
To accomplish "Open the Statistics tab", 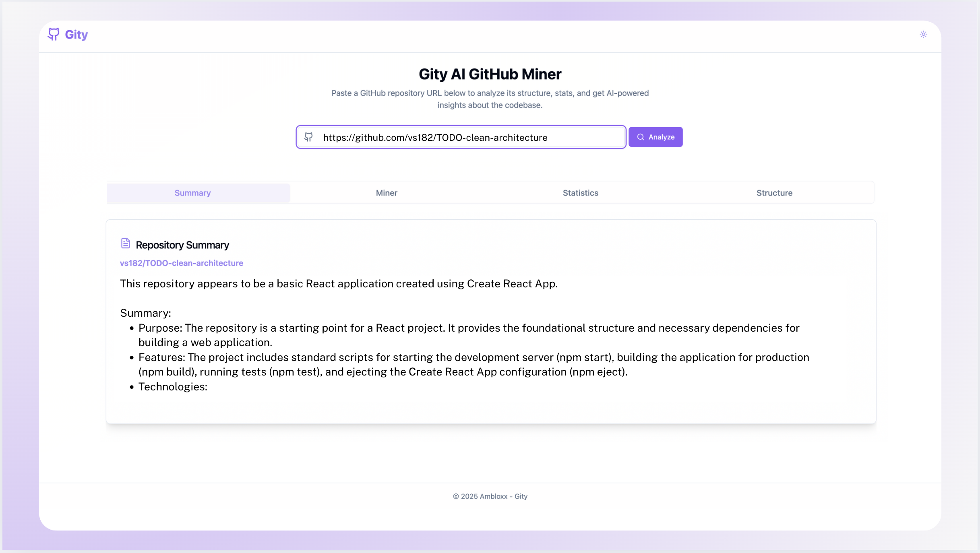I will (x=580, y=193).
